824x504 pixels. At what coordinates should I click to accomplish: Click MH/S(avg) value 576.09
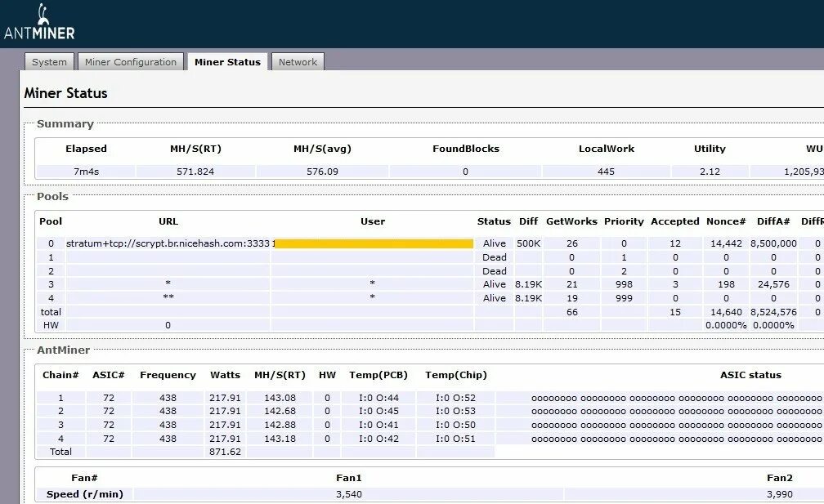click(x=322, y=172)
